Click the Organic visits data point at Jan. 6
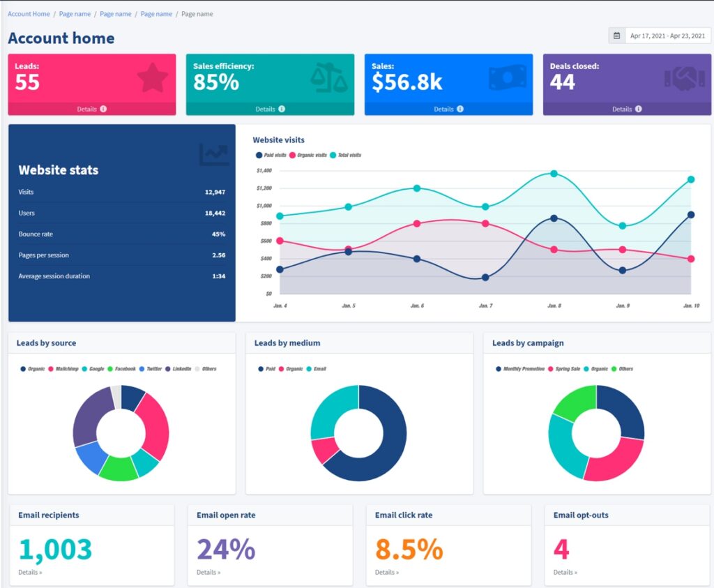 (417, 224)
